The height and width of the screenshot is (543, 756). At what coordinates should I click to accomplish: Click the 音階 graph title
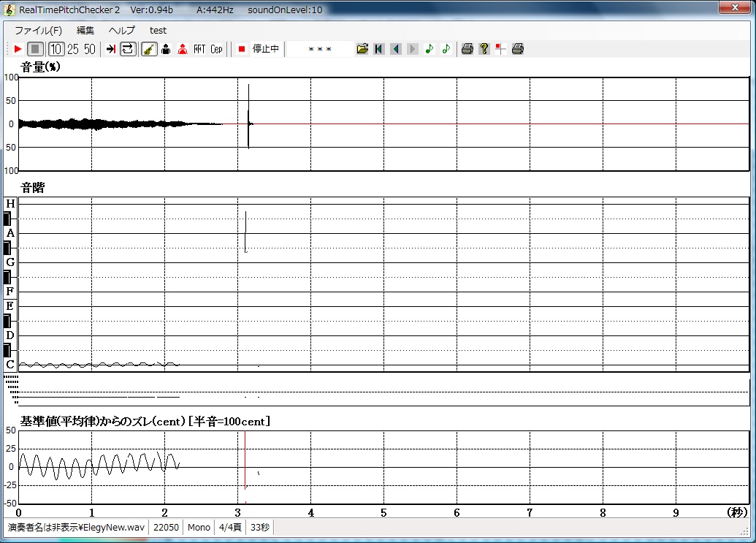(x=33, y=188)
